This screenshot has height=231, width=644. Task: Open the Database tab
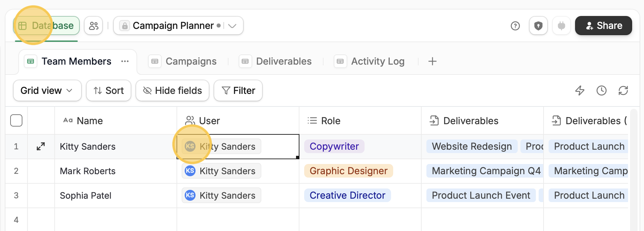click(46, 26)
